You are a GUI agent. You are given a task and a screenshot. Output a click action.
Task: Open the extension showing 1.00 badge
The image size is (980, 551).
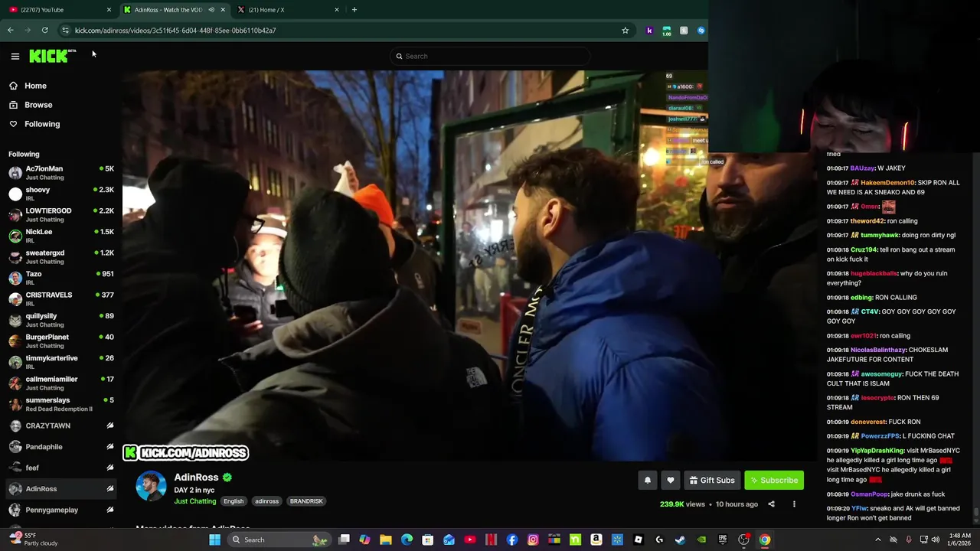coord(666,31)
